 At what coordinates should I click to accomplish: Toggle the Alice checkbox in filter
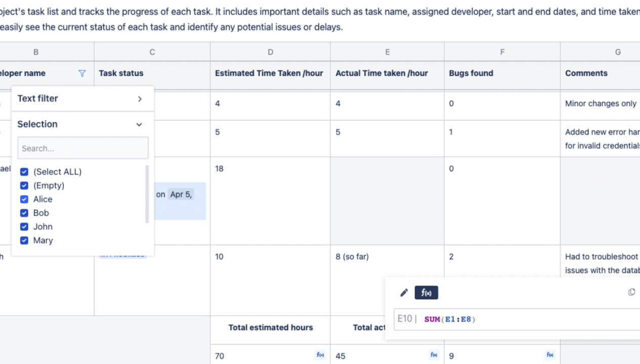tap(24, 199)
